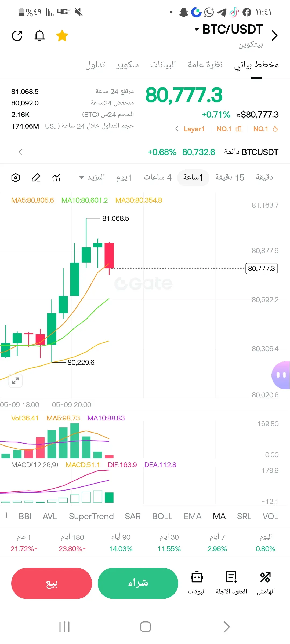Tap Android recent apps button
The height and width of the screenshot is (644, 290).
click(x=64, y=627)
